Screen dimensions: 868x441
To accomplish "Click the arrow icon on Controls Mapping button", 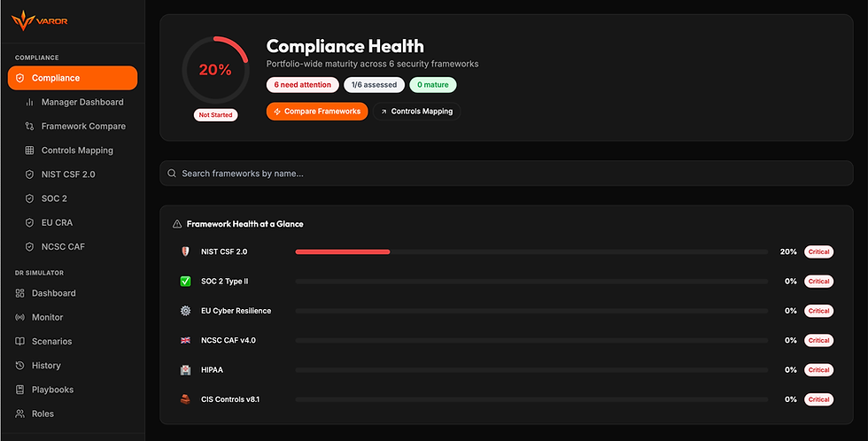I will tap(384, 112).
